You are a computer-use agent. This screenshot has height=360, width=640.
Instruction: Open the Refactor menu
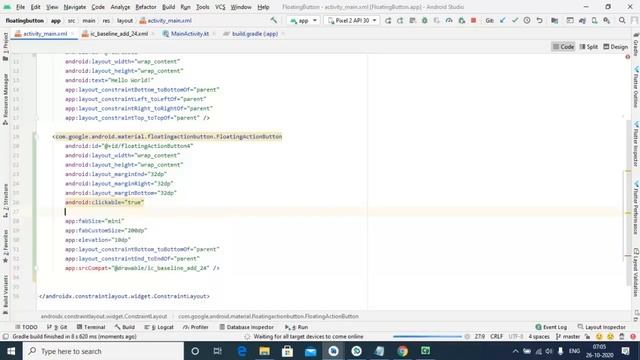(146, 7)
